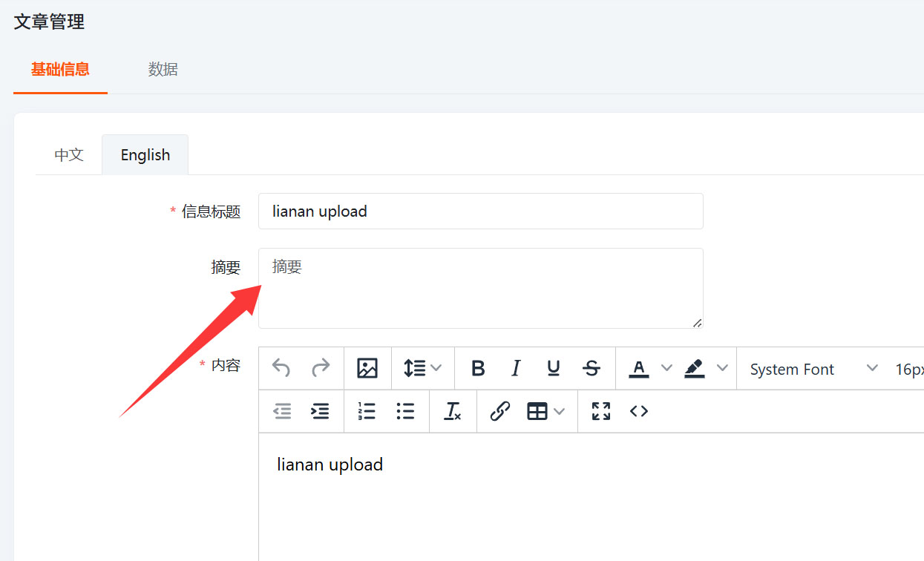The height and width of the screenshot is (561, 924).
Task: Toggle bold formatting
Action: pyautogui.click(x=478, y=368)
